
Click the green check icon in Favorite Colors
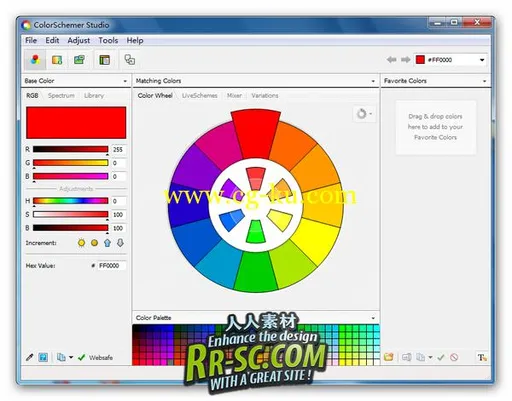pyautogui.click(x=441, y=358)
